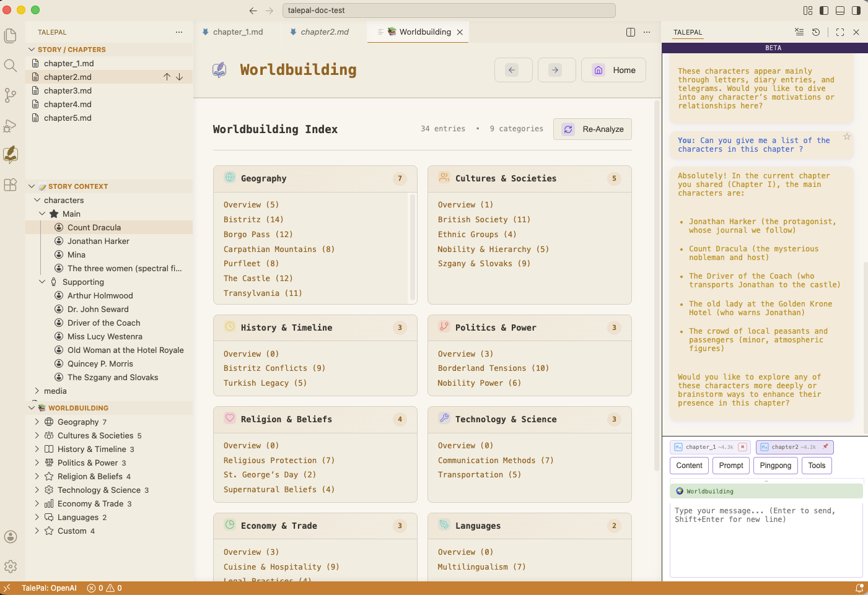Screen dimensions: 868x595
Task: Toggle the primary sidebar visibility
Action: [x=824, y=11]
